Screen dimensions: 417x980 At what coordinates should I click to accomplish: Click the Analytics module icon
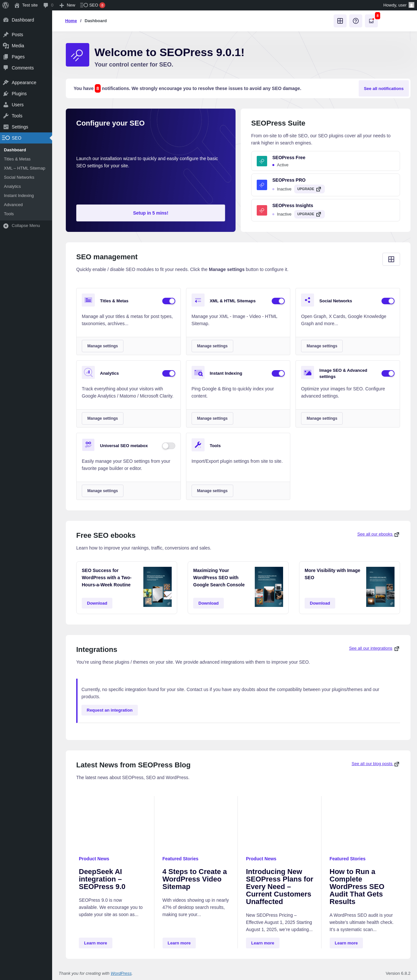(88, 372)
